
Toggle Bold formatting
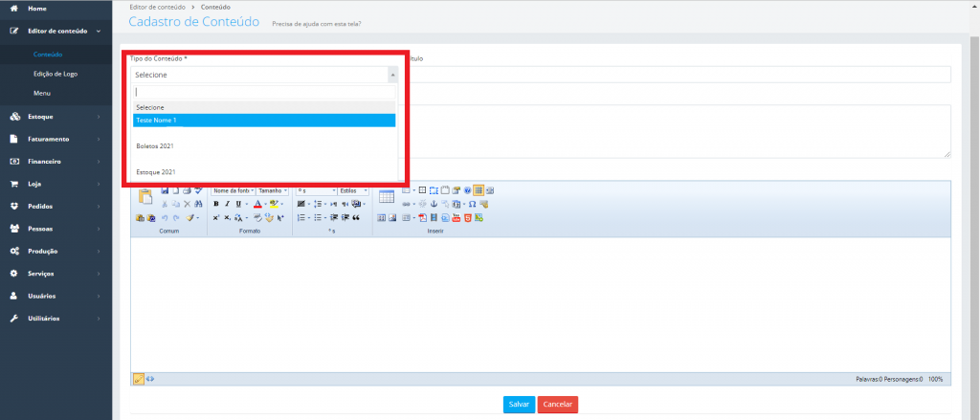coord(216,204)
